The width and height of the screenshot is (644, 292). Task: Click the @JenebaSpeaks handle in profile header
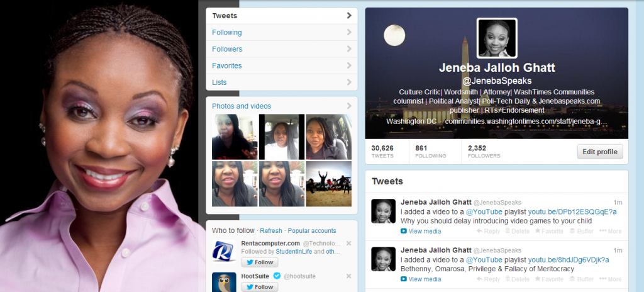(497, 81)
